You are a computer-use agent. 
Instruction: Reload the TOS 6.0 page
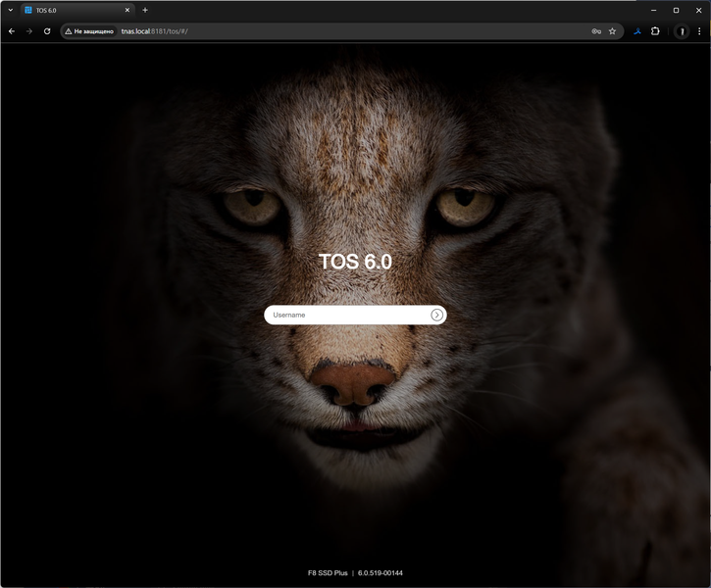pos(47,31)
